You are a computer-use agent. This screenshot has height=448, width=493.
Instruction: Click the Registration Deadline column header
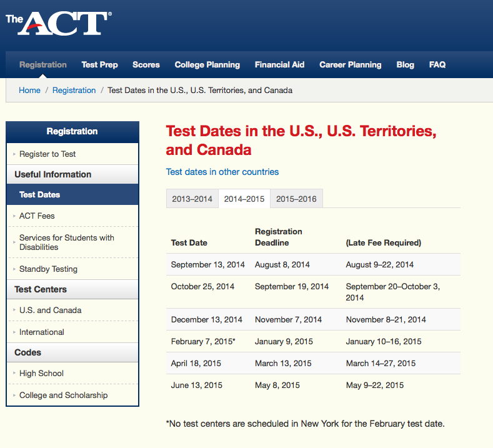(278, 237)
